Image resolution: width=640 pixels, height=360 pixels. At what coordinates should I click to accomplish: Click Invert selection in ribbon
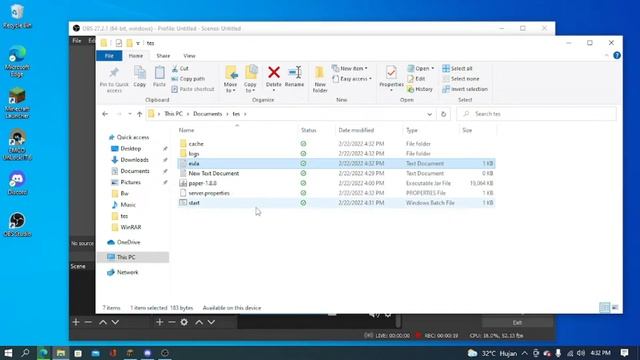pyautogui.click(x=465, y=89)
